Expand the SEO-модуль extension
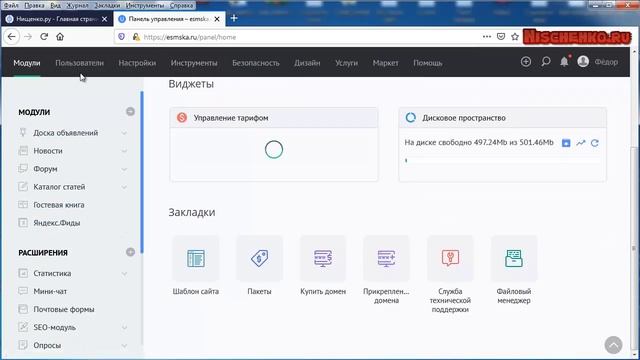Screen dimensions: 640x360 point(124,327)
